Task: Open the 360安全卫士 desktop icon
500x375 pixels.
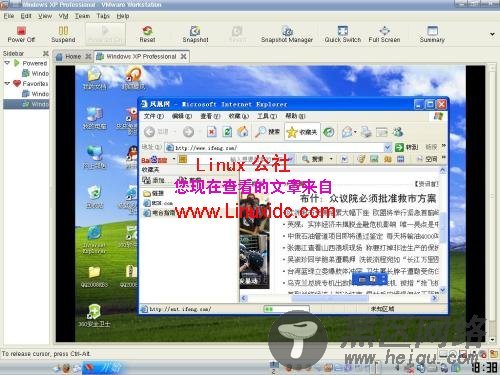Action: 94,315
